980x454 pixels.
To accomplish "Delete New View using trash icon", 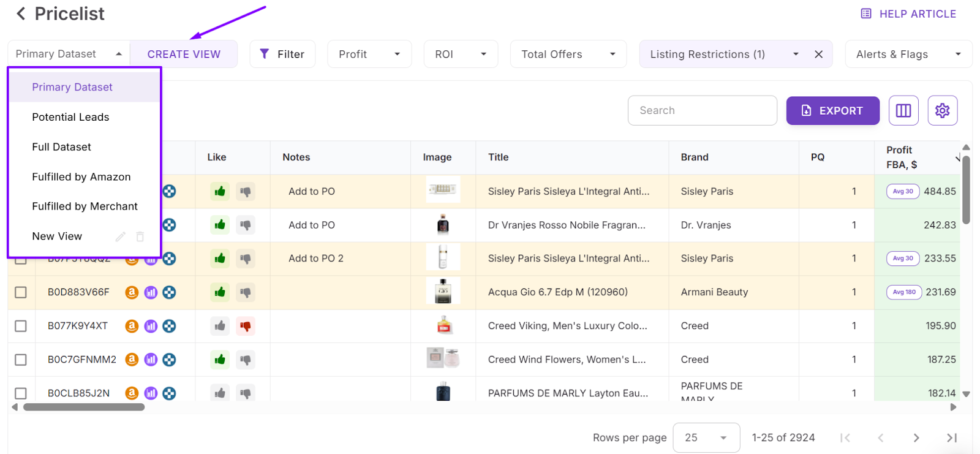I will point(140,236).
